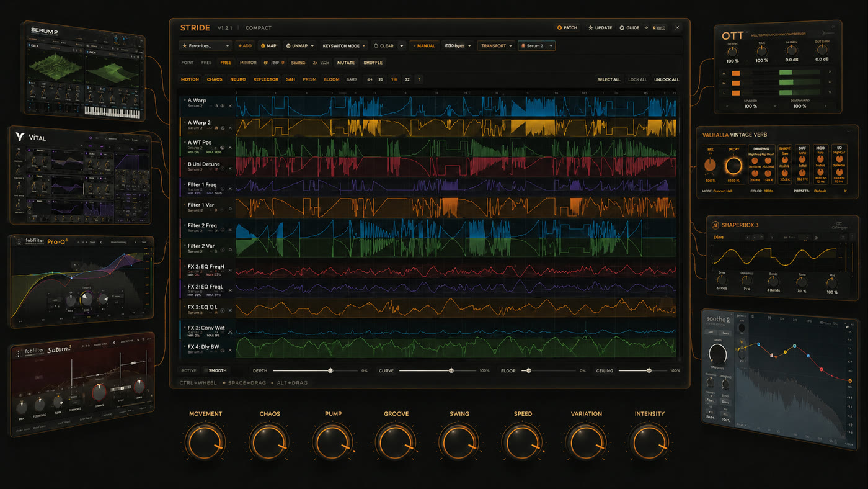Screen dimensions: 868x489
Task: Toggle the MANUAL mode button
Action: pyautogui.click(x=423, y=46)
